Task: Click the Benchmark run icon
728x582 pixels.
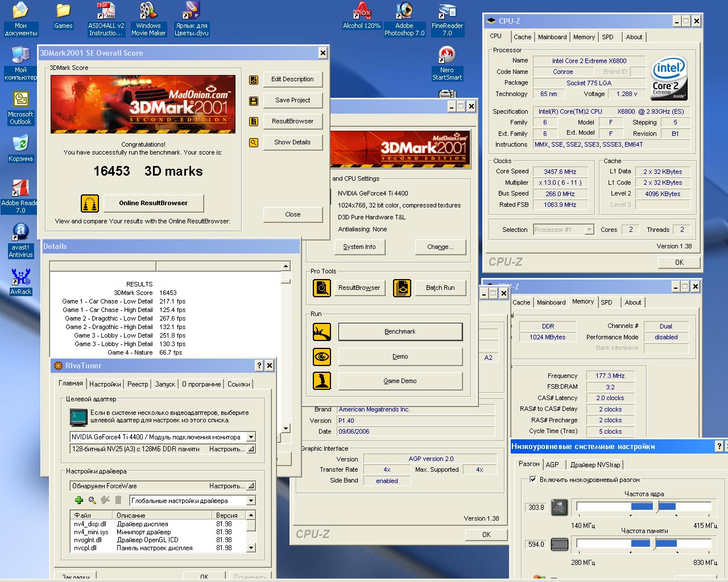Action: click(322, 332)
